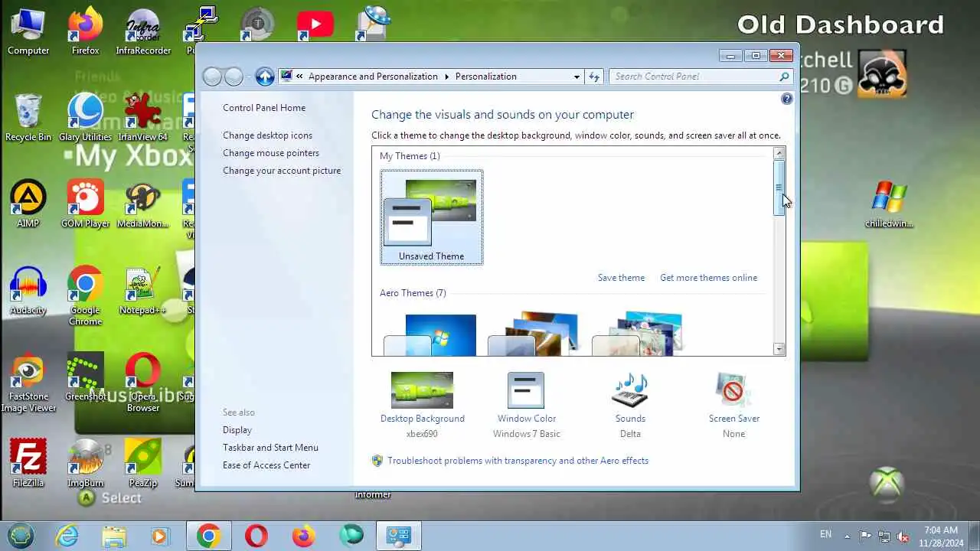Switch to Chrome on the taskbar
This screenshot has height=551, width=980.
coord(208,536)
